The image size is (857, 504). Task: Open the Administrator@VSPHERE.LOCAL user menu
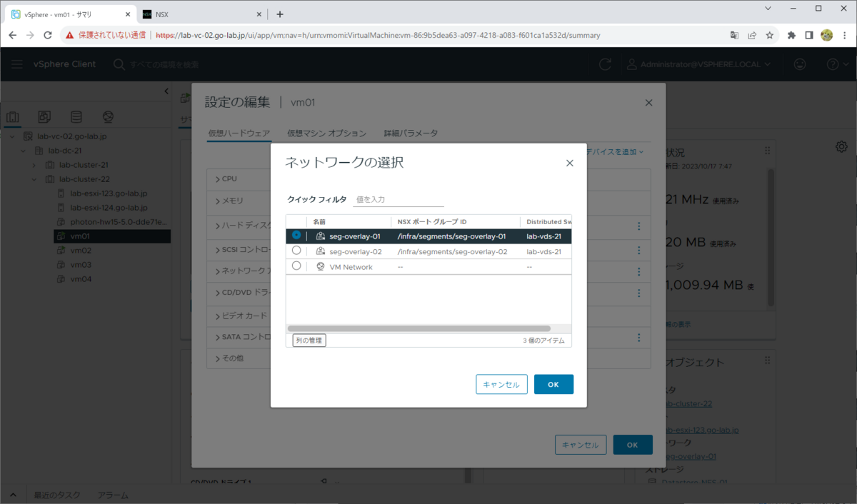699,64
